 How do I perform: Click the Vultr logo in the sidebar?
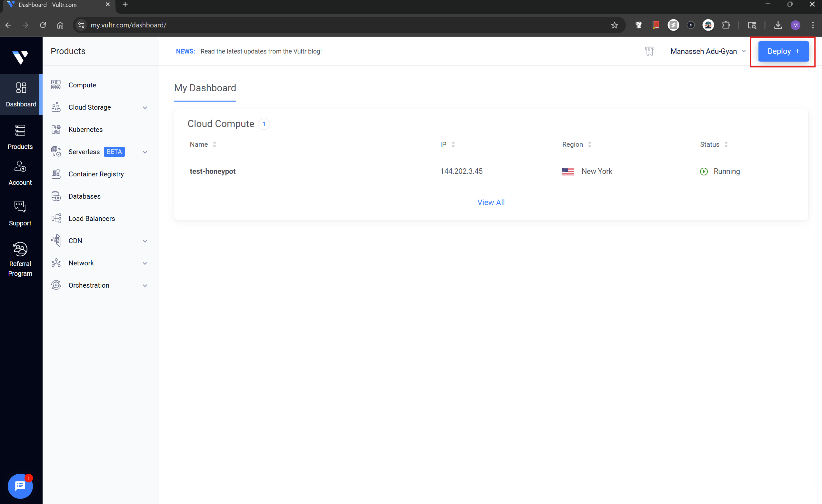[x=20, y=57]
